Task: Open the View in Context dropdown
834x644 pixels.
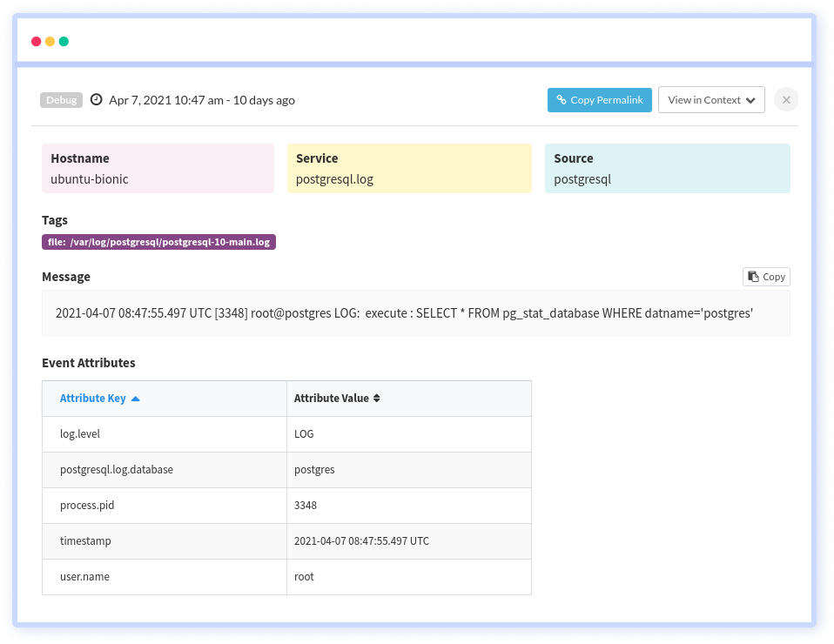Action: pos(711,99)
